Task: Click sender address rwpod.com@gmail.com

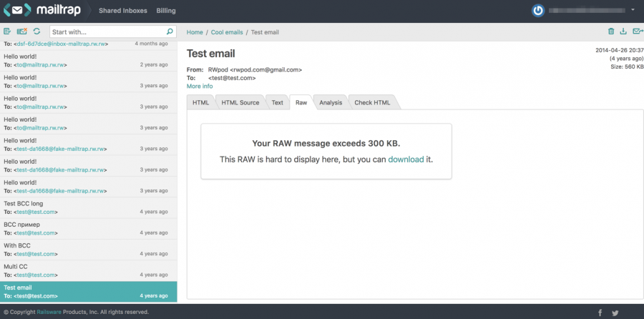Action: 265,70
